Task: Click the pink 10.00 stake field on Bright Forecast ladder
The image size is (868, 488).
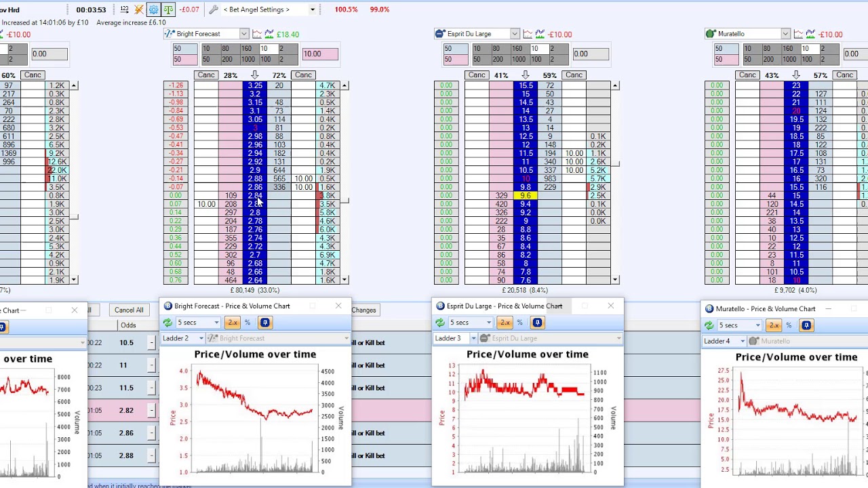Action: (x=319, y=54)
